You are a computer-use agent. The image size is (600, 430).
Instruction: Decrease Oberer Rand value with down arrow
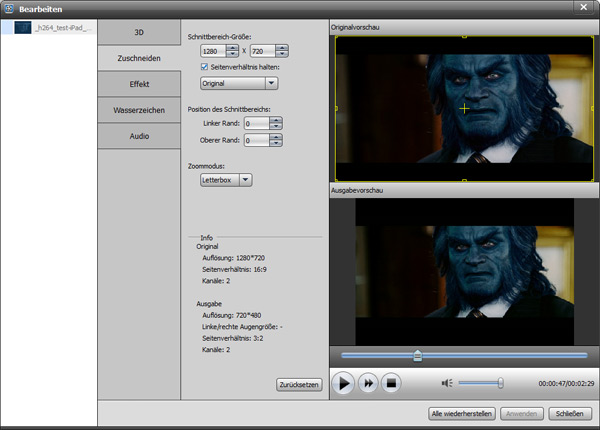pyautogui.click(x=276, y=143)
